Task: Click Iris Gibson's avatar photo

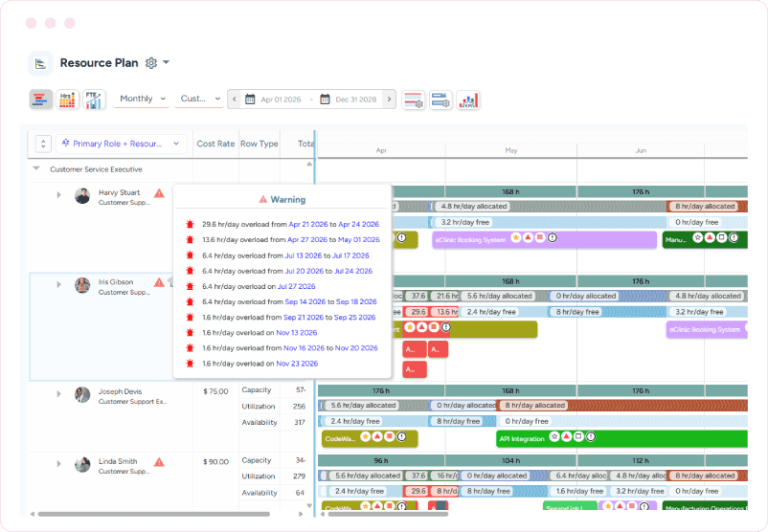Action: pos(82,285)
